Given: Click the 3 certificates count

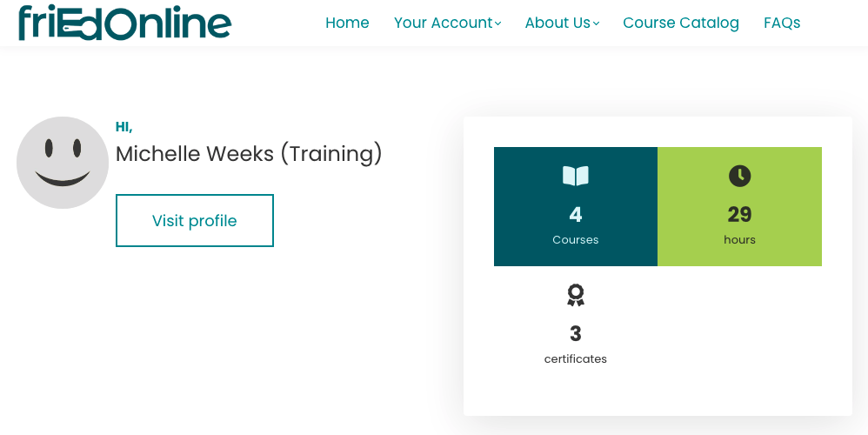Looking at the screenshot, I should [576, 334].
